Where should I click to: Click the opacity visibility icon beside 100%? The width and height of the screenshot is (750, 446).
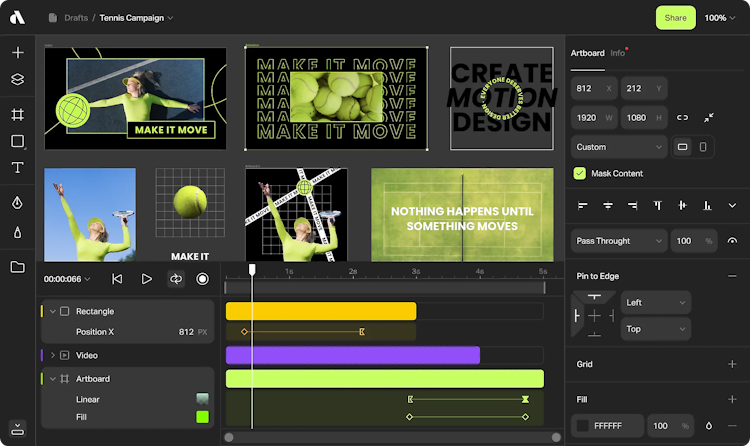pos(732,241)
